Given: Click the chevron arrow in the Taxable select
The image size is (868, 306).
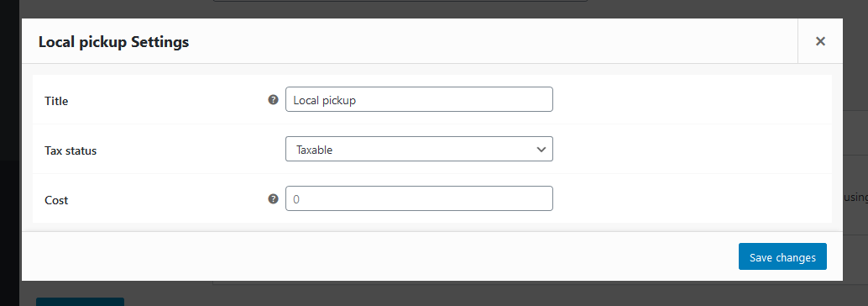Looking at the screenshot, I should (x=541, y=150).
